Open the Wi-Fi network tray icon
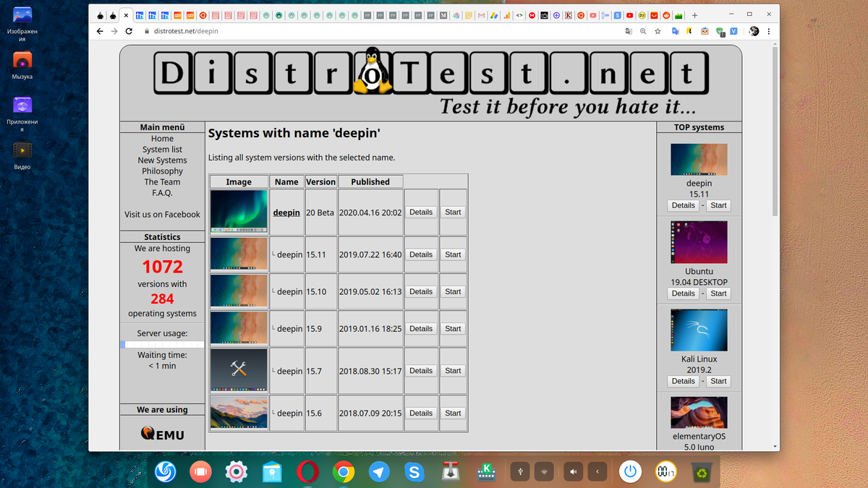This screenshot has width=868, height=488. 545,472
